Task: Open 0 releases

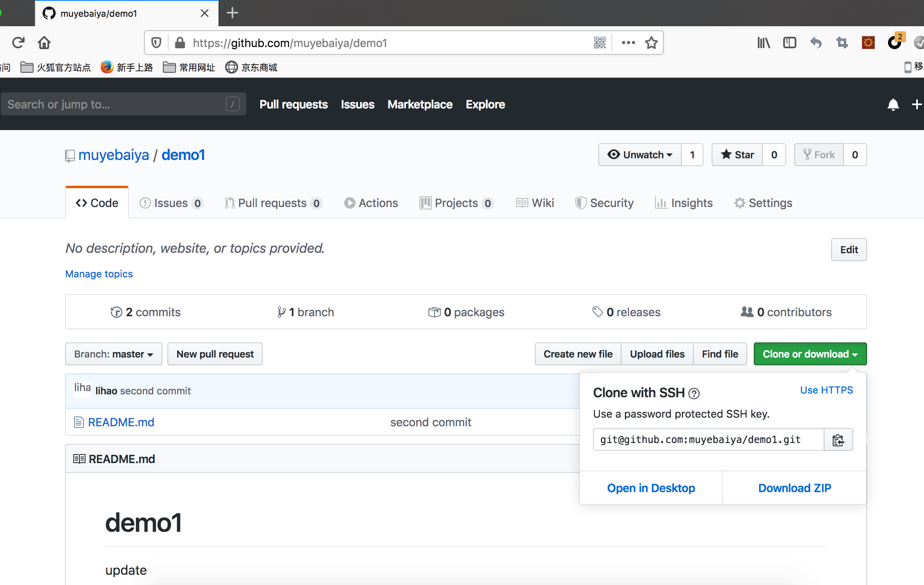Action: tap(626, 312)
